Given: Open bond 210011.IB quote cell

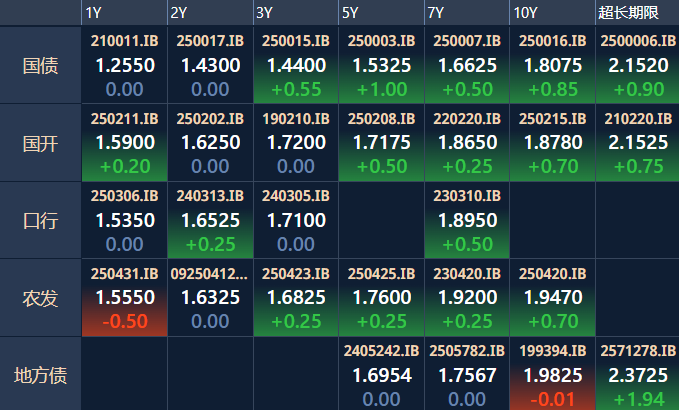Looking at the screenshot, I should coord(124,66).
